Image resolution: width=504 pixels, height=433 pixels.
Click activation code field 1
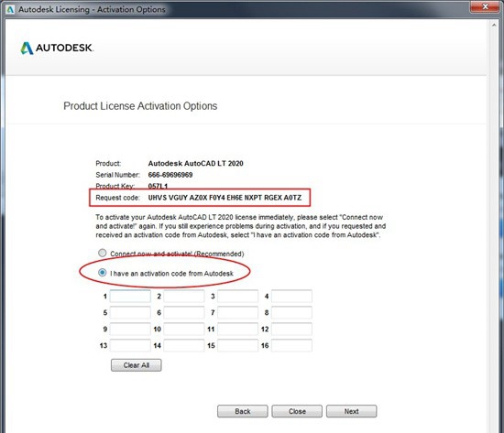[130, 297]
